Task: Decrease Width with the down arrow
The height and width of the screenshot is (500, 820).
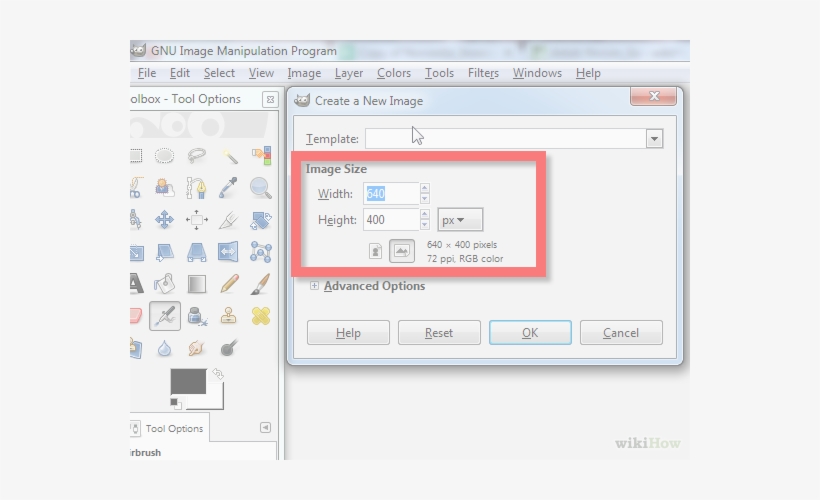Action: 425,199
